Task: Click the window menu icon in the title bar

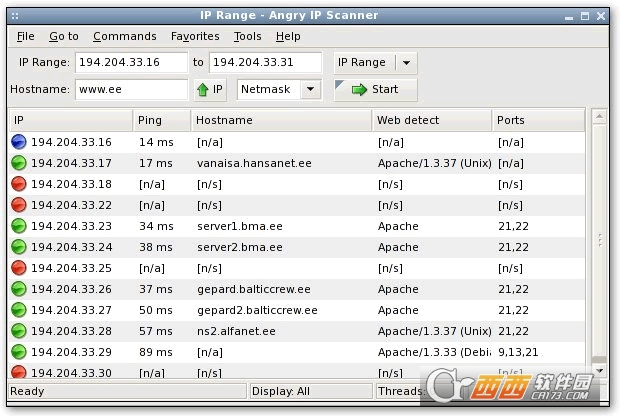Action: 15,16
